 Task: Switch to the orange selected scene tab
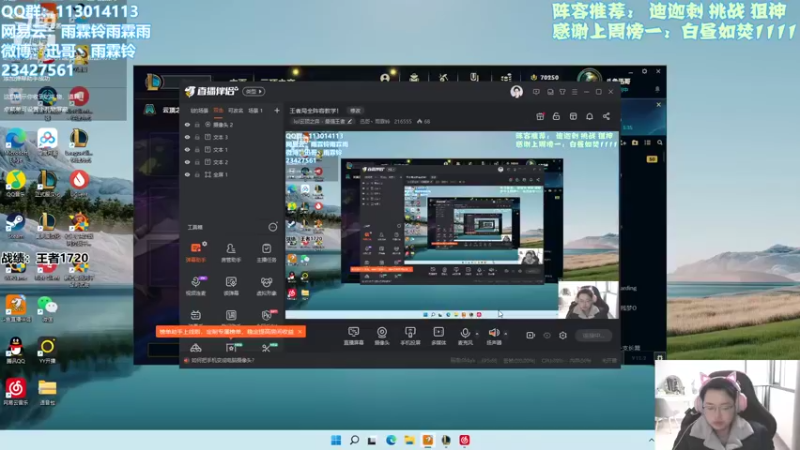click(218, 110)
